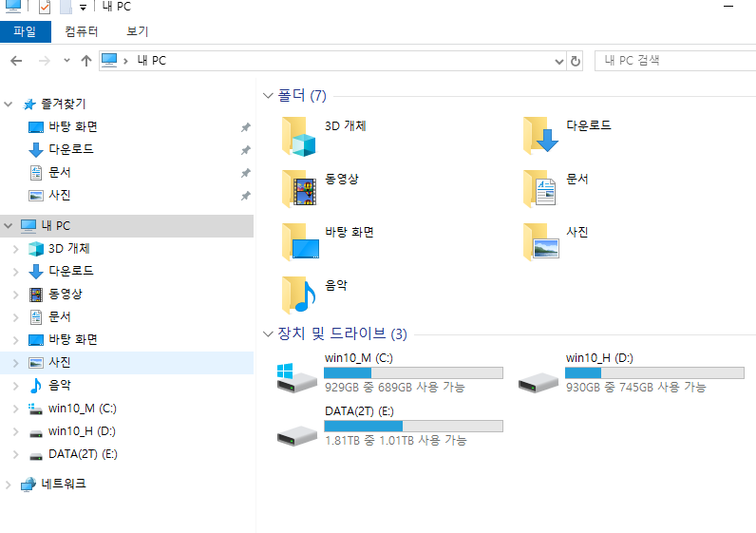This screenshot has width=756, height=533.
Task: Open the 파일 menu tab
Action: [x=25, y=32]
